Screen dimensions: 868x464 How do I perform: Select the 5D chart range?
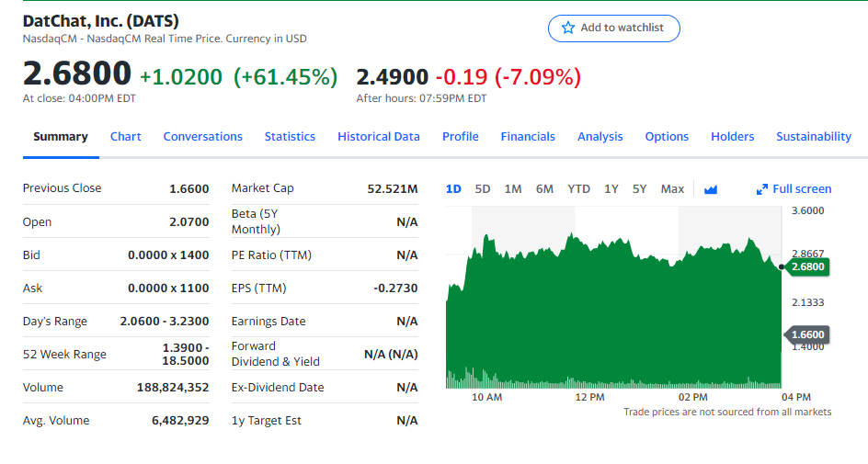[483, 189]
